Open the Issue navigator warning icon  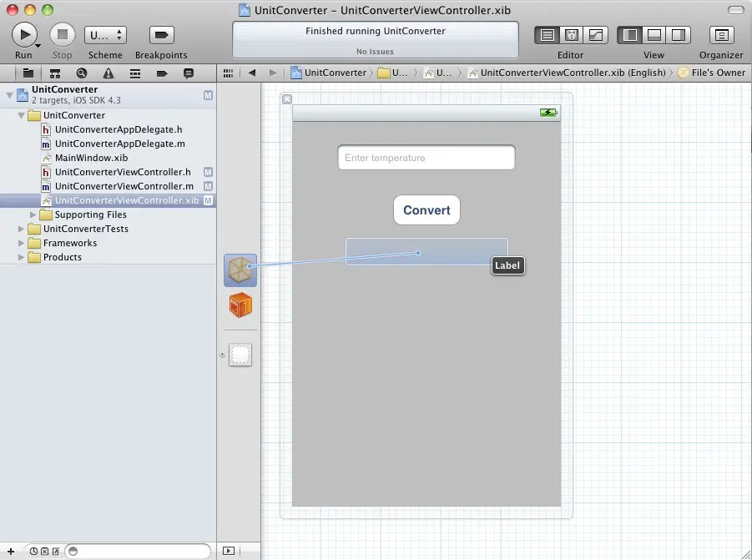[108, 73]
